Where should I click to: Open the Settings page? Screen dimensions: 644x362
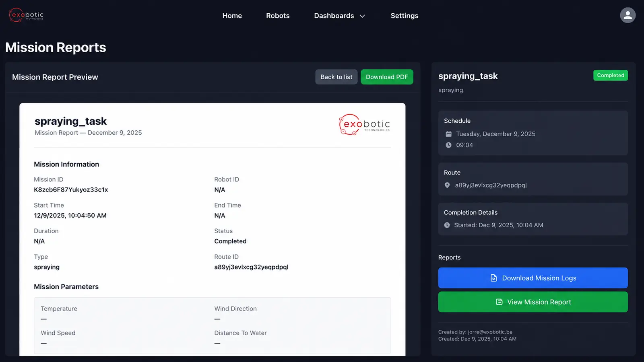(405, 16)
